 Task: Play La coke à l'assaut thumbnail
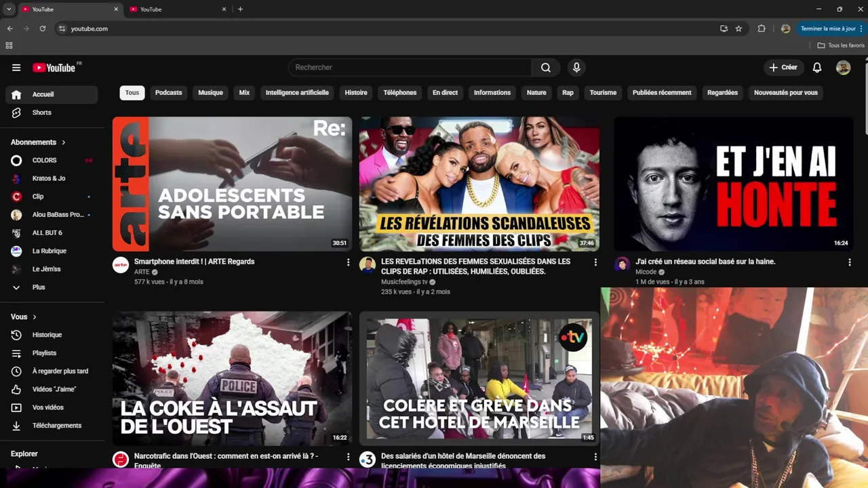[232, 378]
